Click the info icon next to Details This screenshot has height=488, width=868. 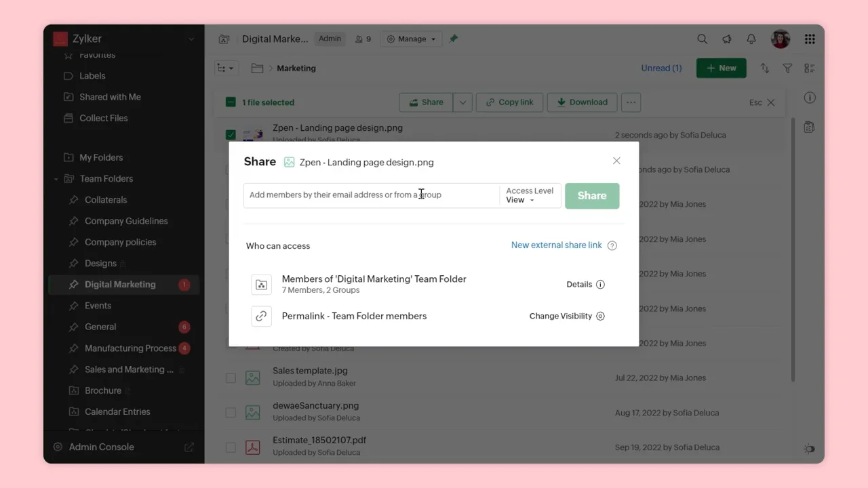(x=600, y=285)
